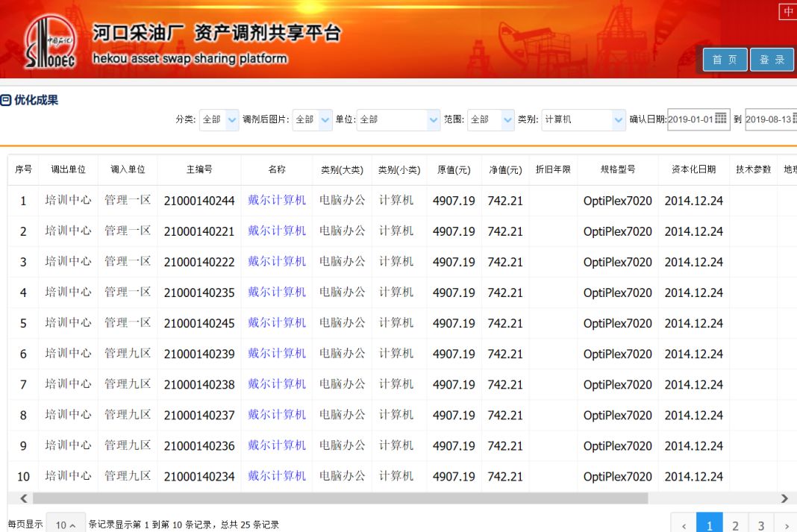Open the 范围 dropdown
Viewport: 797px width, 532px height.
click(x=507, y=119)
